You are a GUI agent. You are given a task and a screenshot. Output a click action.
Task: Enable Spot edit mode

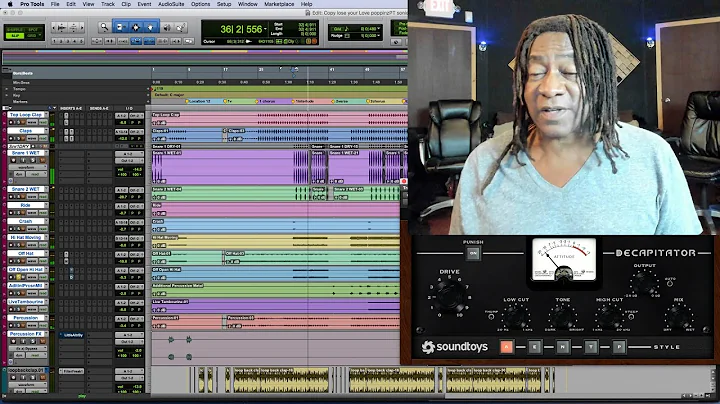click(33, 30)
